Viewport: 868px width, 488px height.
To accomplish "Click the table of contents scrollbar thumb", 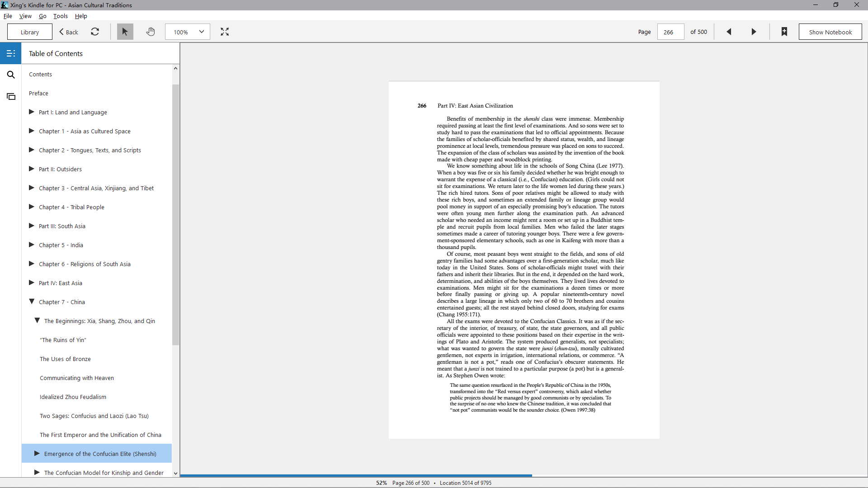I will [175, 215].
